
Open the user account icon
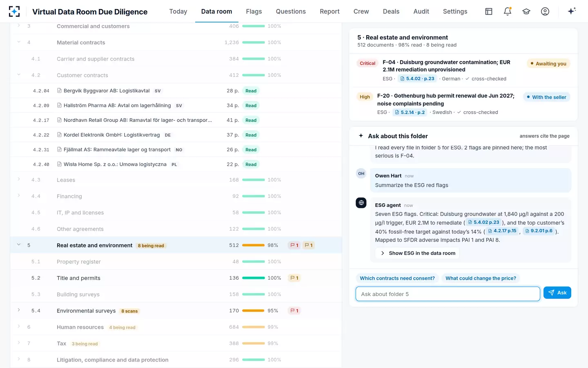545,11
